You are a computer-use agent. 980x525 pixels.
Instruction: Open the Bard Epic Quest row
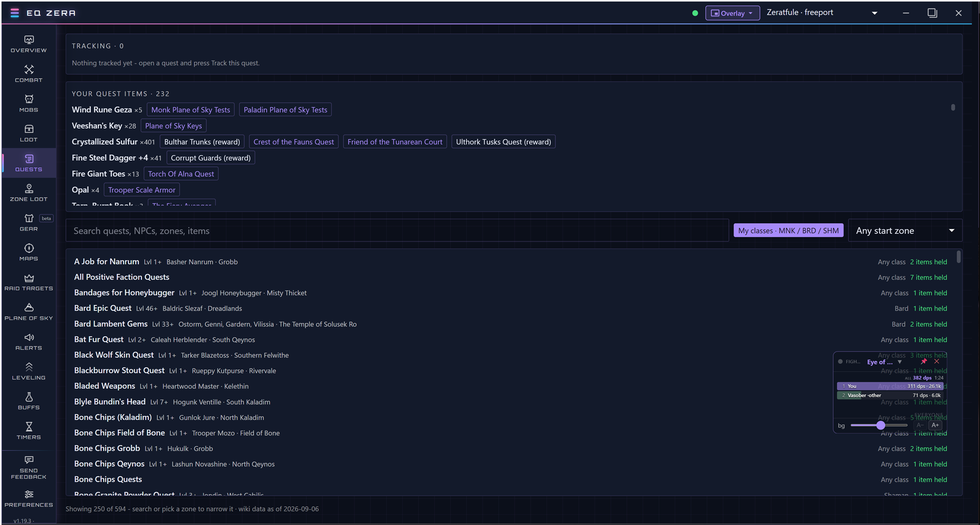pyautogui.click(x=510, y=308)
